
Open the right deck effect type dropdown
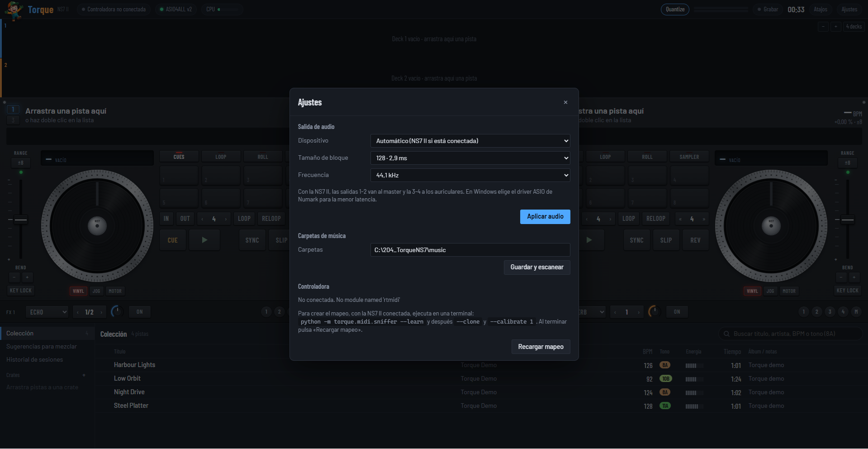click(592, 312)
